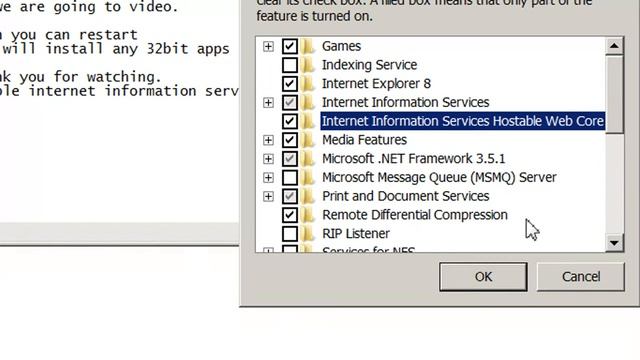Expand the Internet Information Services node
Viewport: 640px width, 360px height.
coord(268,103)
